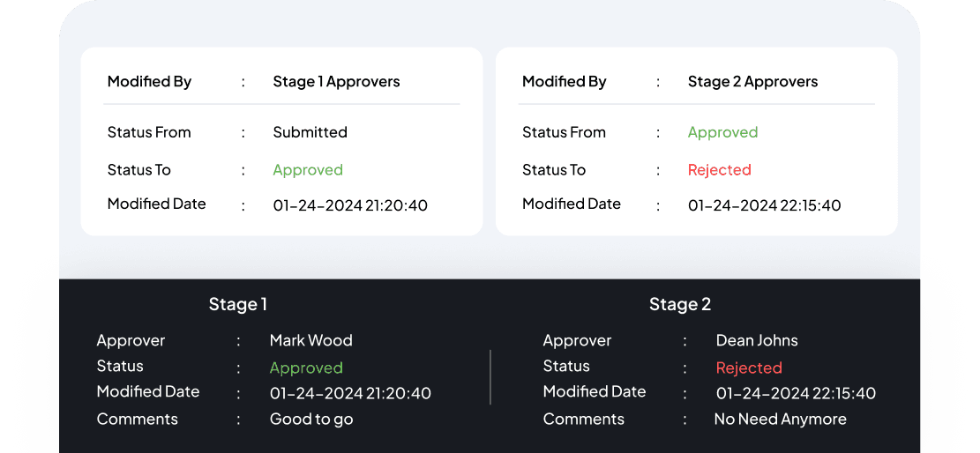Open the Stage 1 heading in dark panel
The width and height of the screenshot is (980, 453).
237,305
